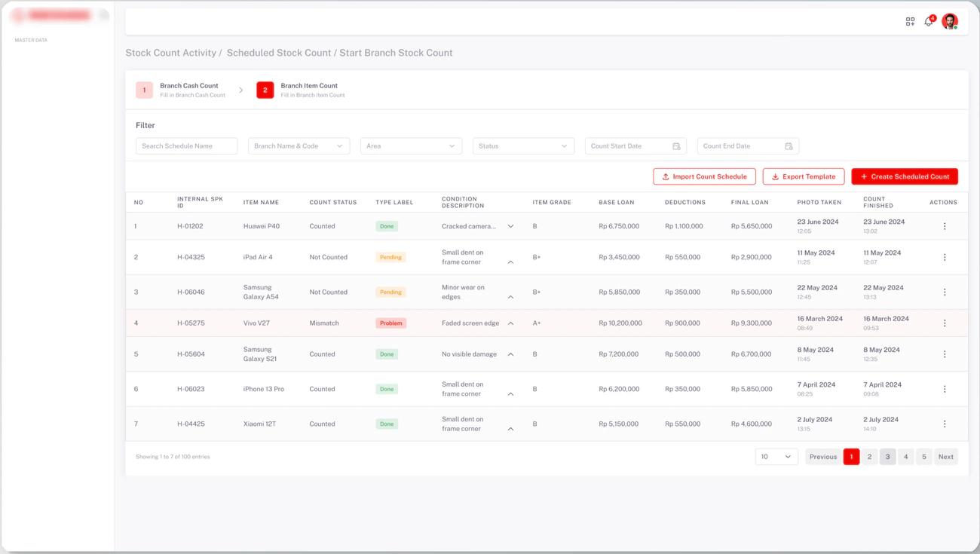Image resolution: width=980 pixels, height=554 pixels.
Task: Click the Count End Date field
Action: tap(748, 146)
